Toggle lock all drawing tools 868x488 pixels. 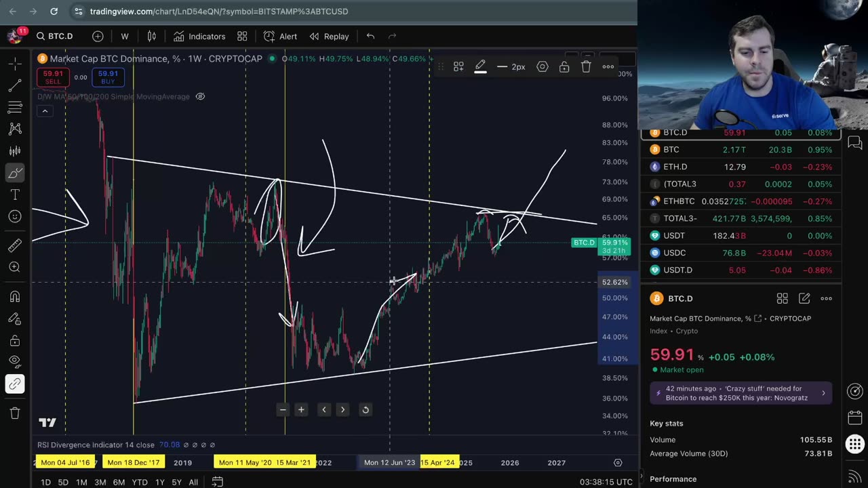click(15, 340)
